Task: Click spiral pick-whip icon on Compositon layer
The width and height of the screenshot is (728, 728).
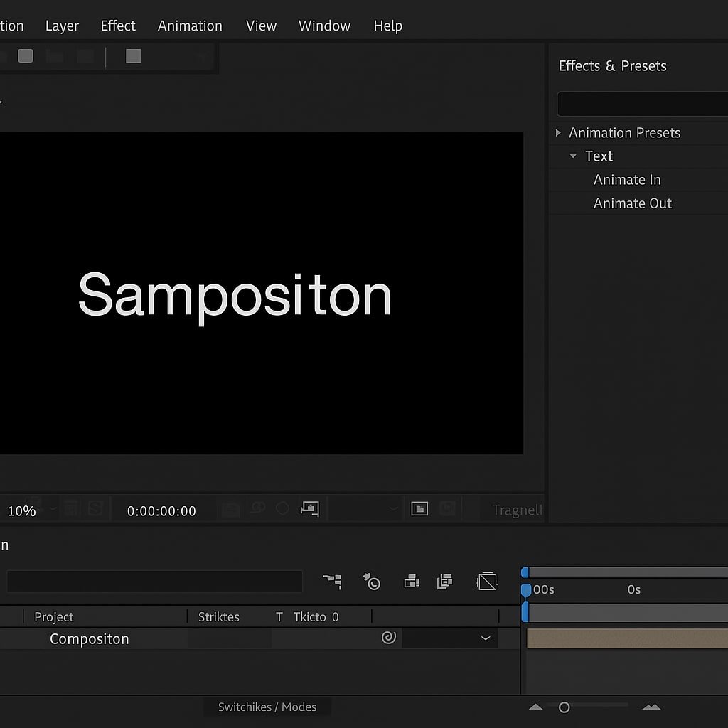Action: tap(388, 638)
